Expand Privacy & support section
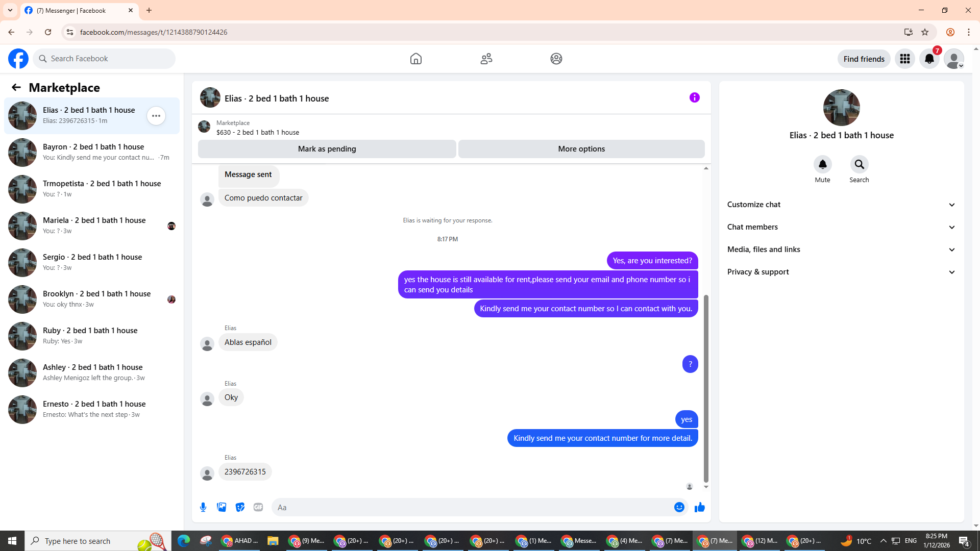The width and height of the screenshot is (980, 551). tap(841, 272)
